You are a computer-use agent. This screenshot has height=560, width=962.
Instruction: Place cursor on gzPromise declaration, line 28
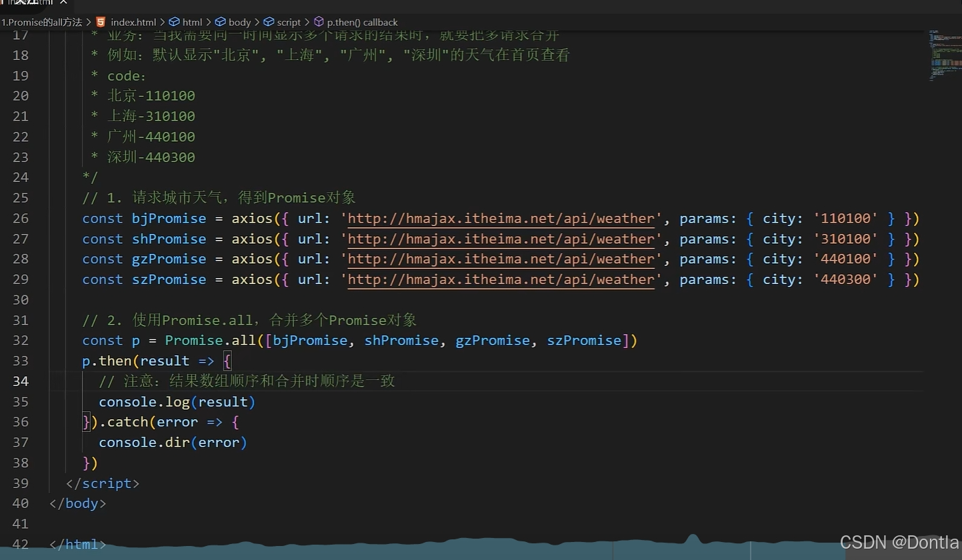click(169, 259)
